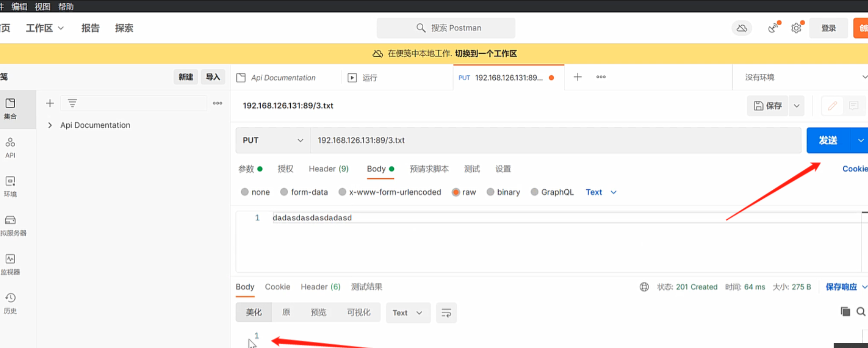Screen dimensions: 868x348
Task: Open the response Cookie tab
Action: (277, 287)
